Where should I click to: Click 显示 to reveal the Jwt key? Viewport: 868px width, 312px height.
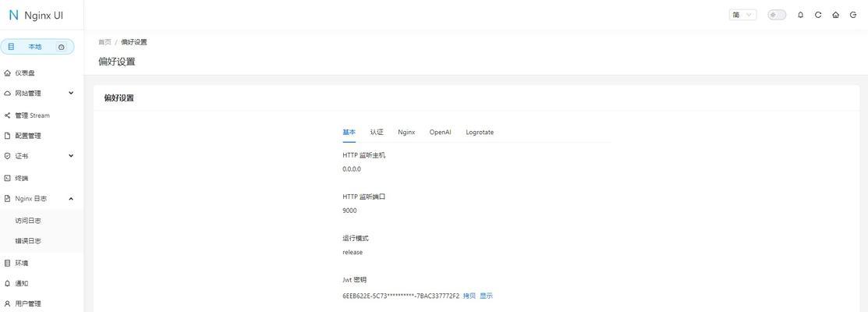(486, 296)
